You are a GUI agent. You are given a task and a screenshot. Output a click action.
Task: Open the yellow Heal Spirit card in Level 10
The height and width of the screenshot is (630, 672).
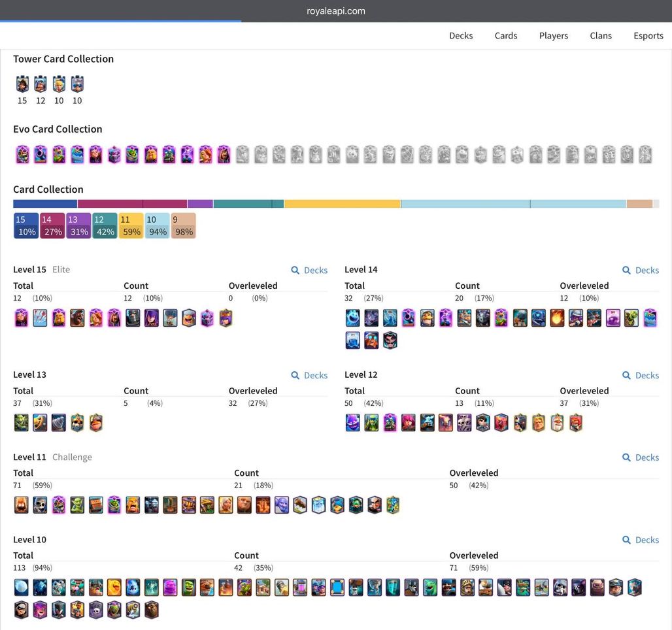(114, 588)
